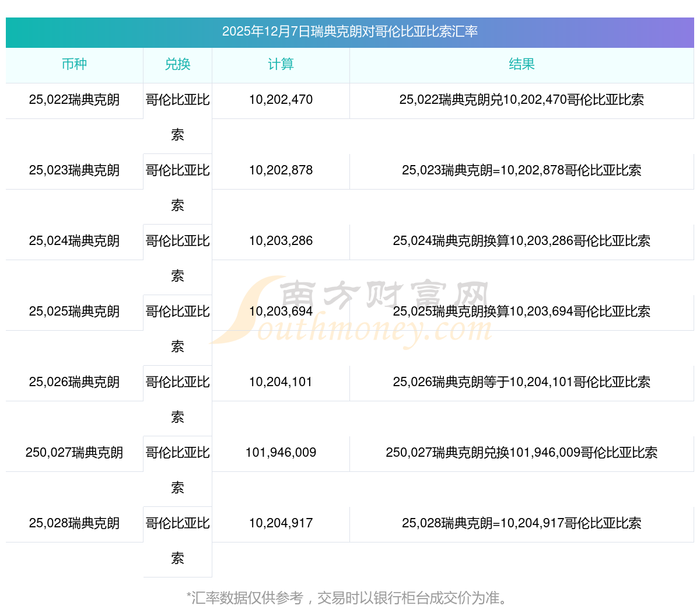The width and height of the screenshot is (700, 616).
Task: Select the 兑换 column header
Action: tap(177, 65)
